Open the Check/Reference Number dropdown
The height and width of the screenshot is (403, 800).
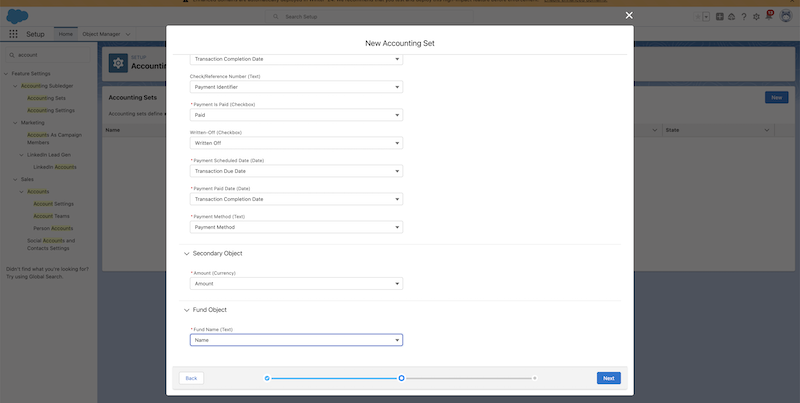coord(296,87)
